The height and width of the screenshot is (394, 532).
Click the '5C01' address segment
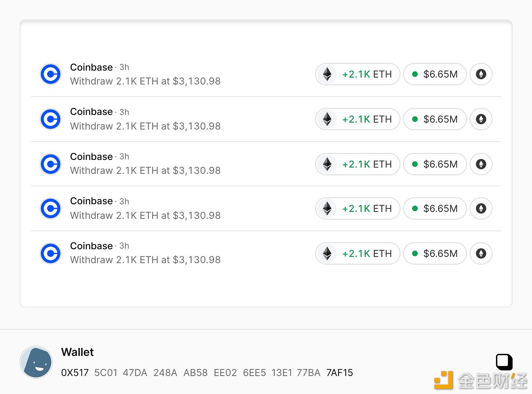[x=106, y=373]
